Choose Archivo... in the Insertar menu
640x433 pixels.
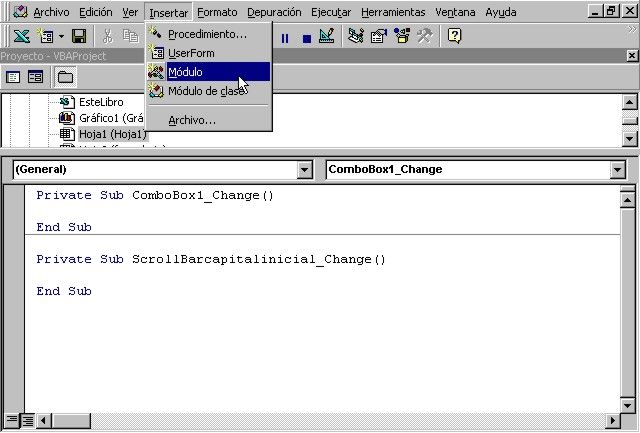[208, 120]
